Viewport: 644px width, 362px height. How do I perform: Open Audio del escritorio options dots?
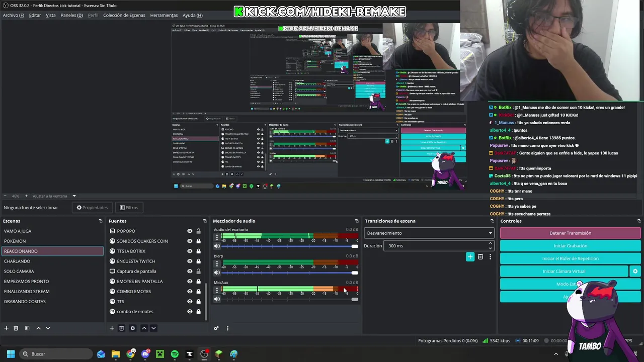[217, 237]
